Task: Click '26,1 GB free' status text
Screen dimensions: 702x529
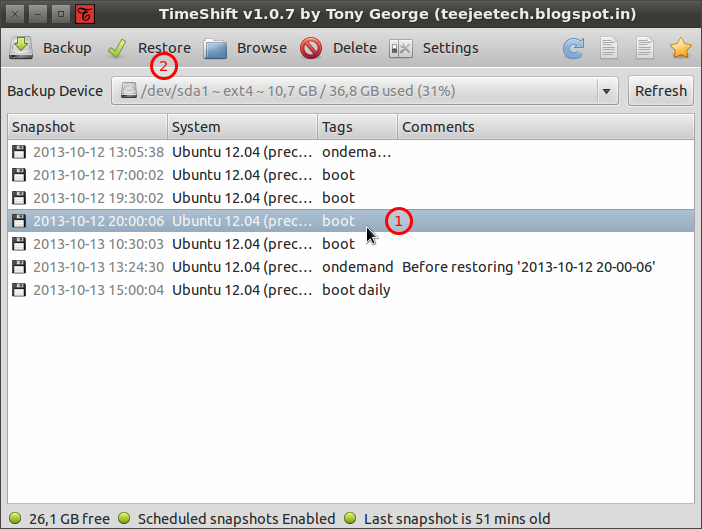Action: tap(69, 519)
